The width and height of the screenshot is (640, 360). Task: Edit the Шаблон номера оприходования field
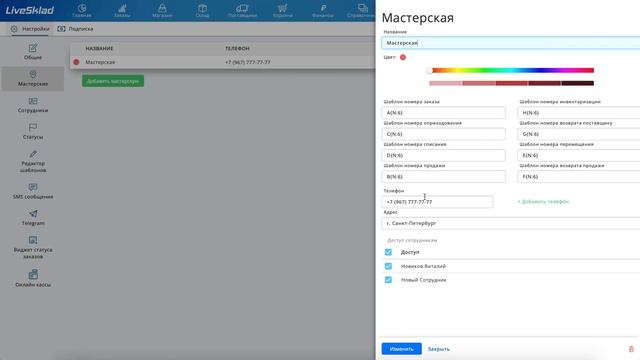[x=443, y=134]
